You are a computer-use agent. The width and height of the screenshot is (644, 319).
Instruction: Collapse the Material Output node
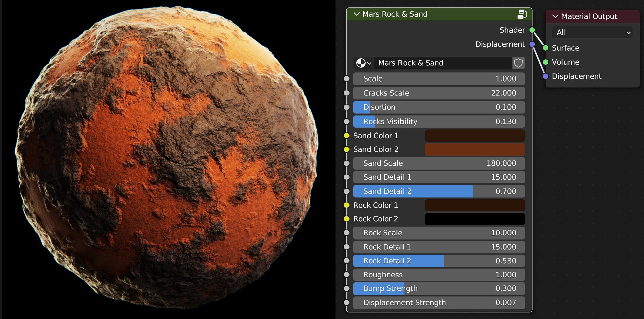(555, 16)
